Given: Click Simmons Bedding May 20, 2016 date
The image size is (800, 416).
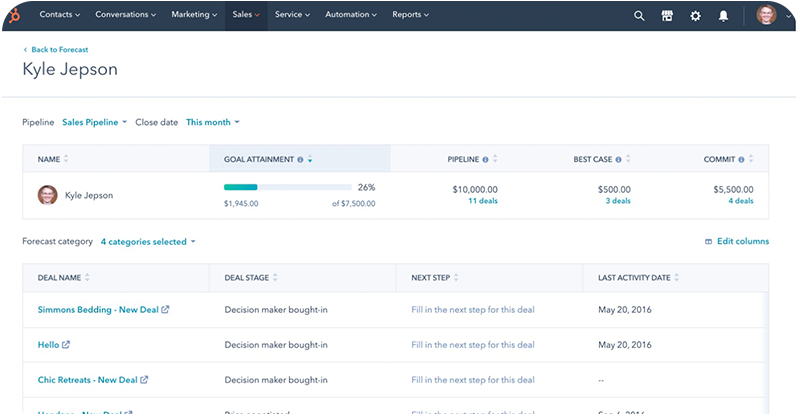Looking at the screenshot, I should pyautogui.click(x=625, y=309).
